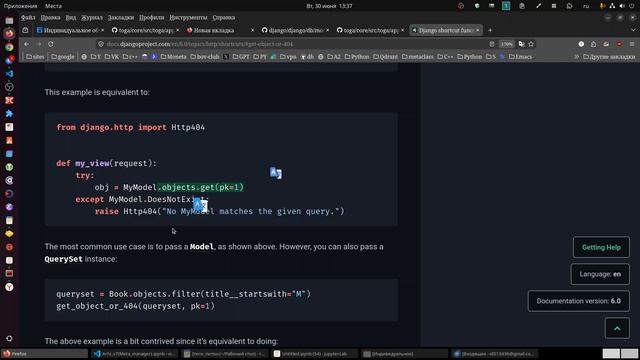Click the X bookmark icon

click(x=226, y=57)
